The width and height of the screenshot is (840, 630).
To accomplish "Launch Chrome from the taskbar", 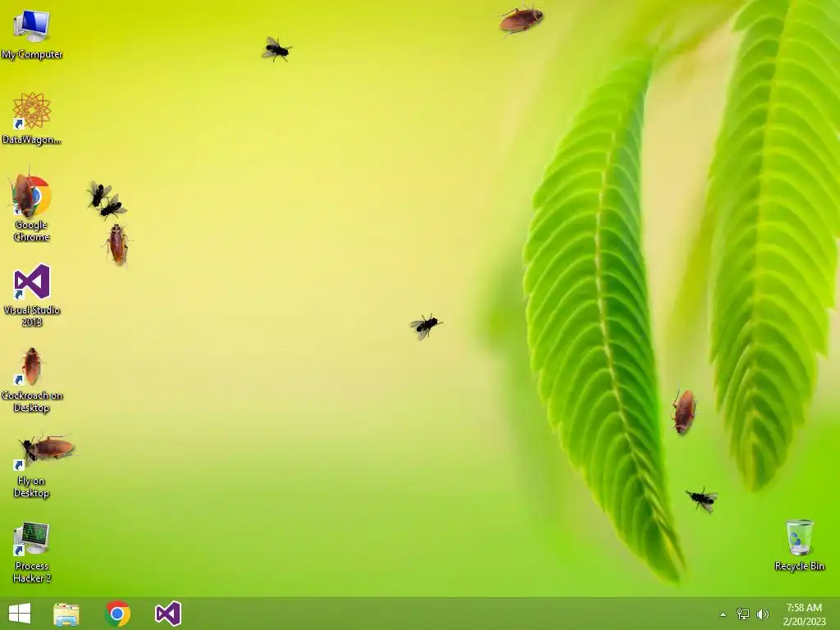I will coord(117,614).
